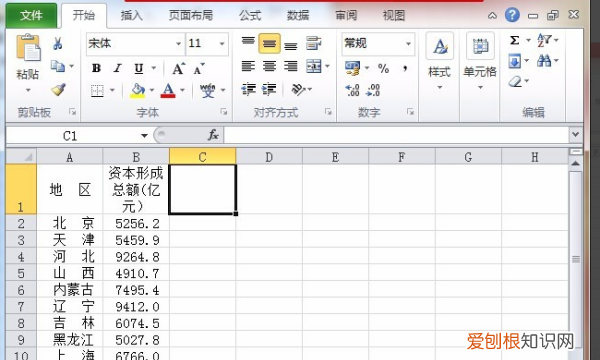Minimize the ribbon caret icon
The height and width of the screenshot is (360, 600).
coord(492,16)
